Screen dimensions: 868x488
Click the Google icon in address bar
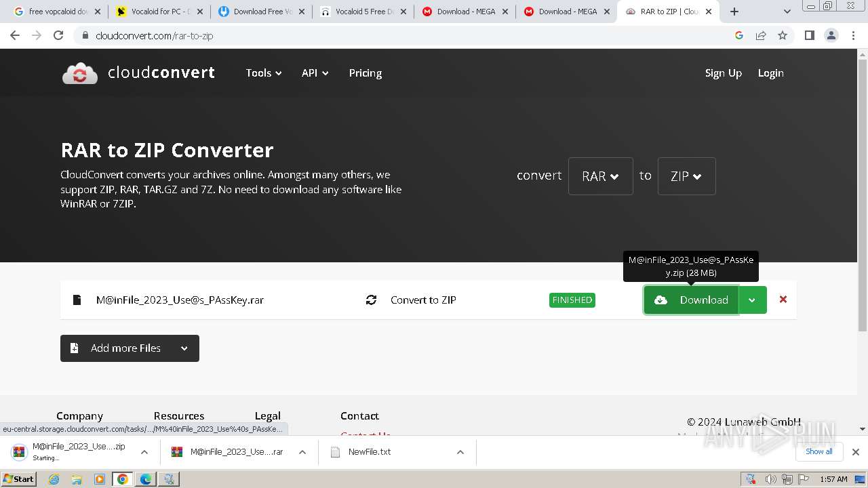coord(739,35)
